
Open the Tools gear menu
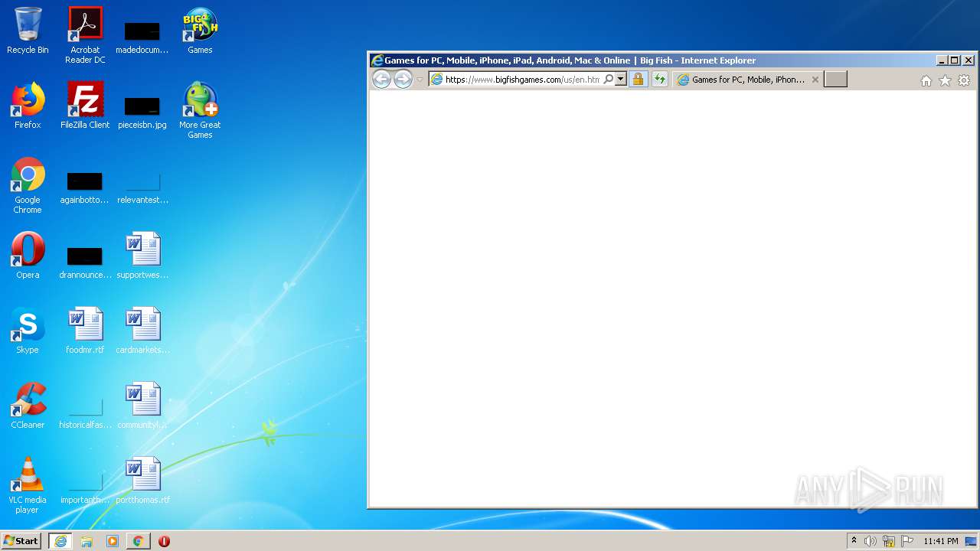(x=964, y=80)
